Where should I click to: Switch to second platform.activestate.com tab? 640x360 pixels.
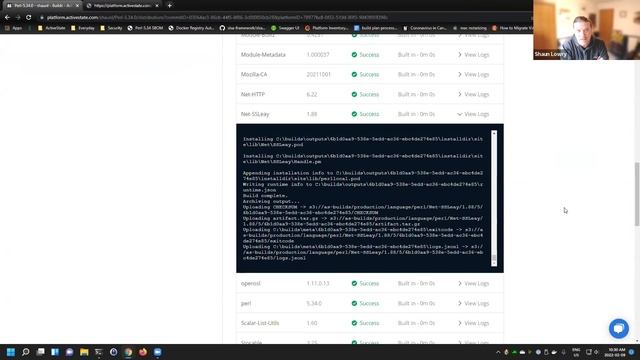(x=122, y=6)
